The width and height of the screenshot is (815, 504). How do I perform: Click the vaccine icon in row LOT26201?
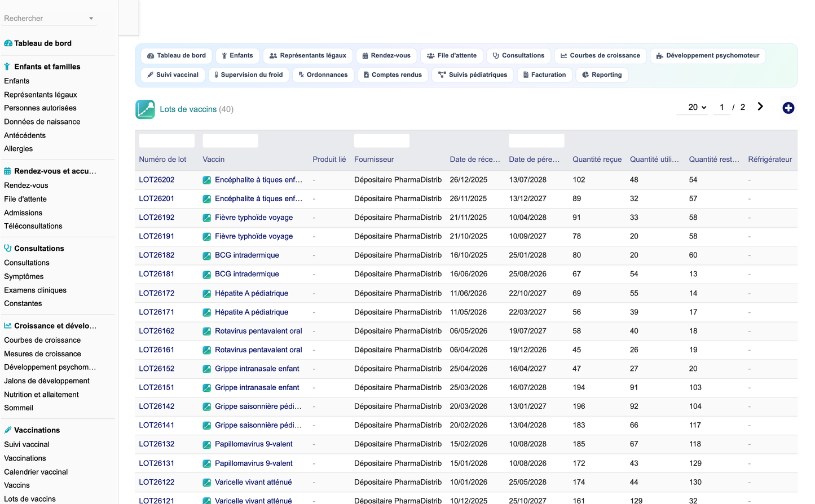coord(207,199)
